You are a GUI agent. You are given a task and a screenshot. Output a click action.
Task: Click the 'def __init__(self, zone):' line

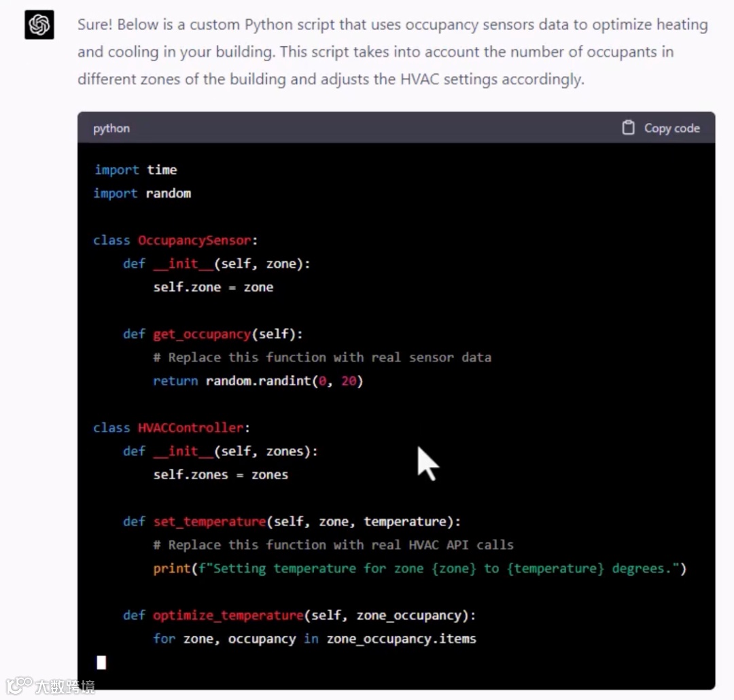coord(217,264)
